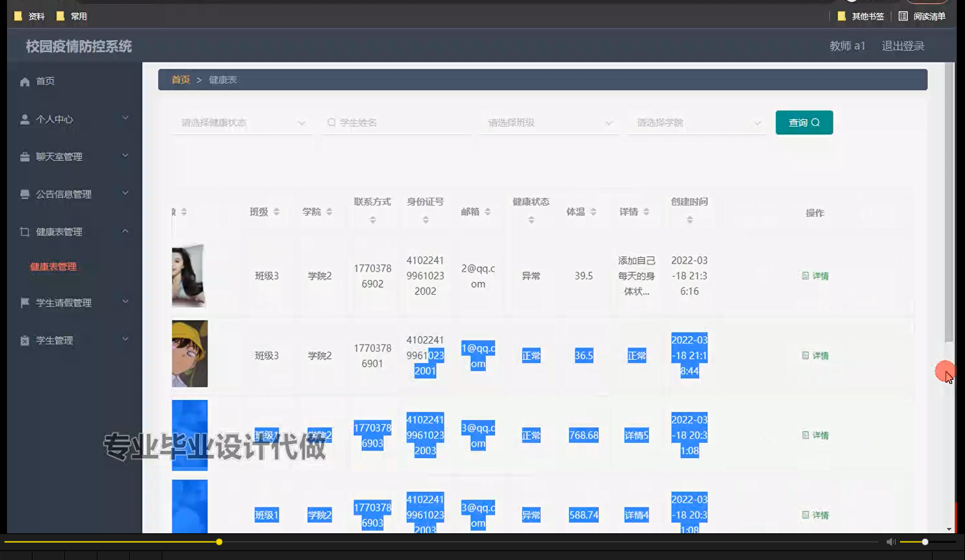Screen dimensions: 965x560
Task: Toggle sort on the 体温 column
Action: click(x=592, y=212)
